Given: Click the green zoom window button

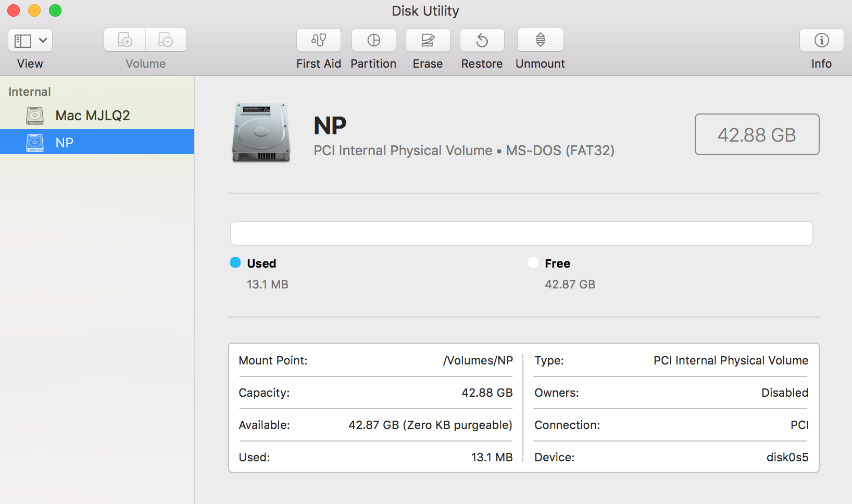Looking at the screenshot, I should click(55, 10).
